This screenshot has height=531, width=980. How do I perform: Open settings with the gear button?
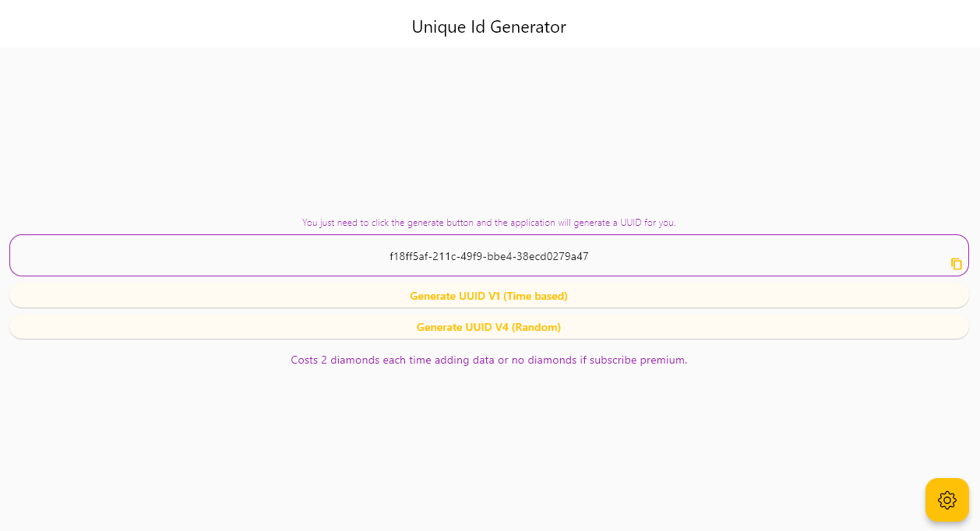(x=947, y=500)
